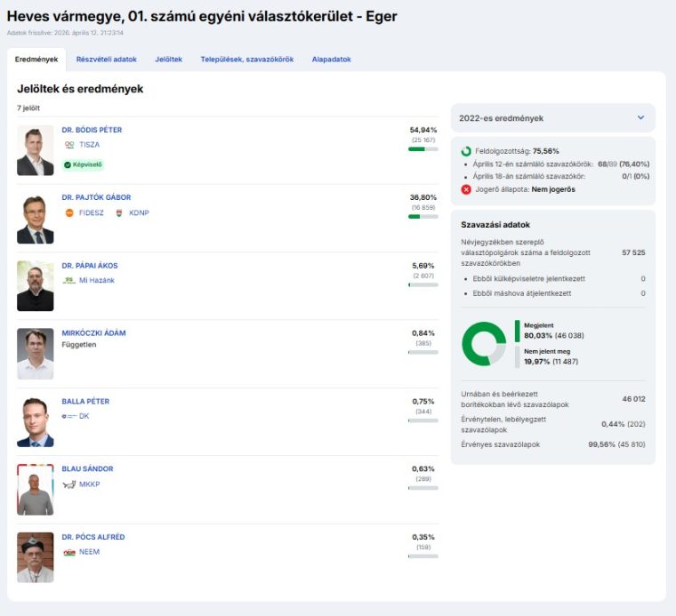Open Dr. Bódis Péter candidate link
The height and width of the screenshot is (616, 676).
click(92, 130)
